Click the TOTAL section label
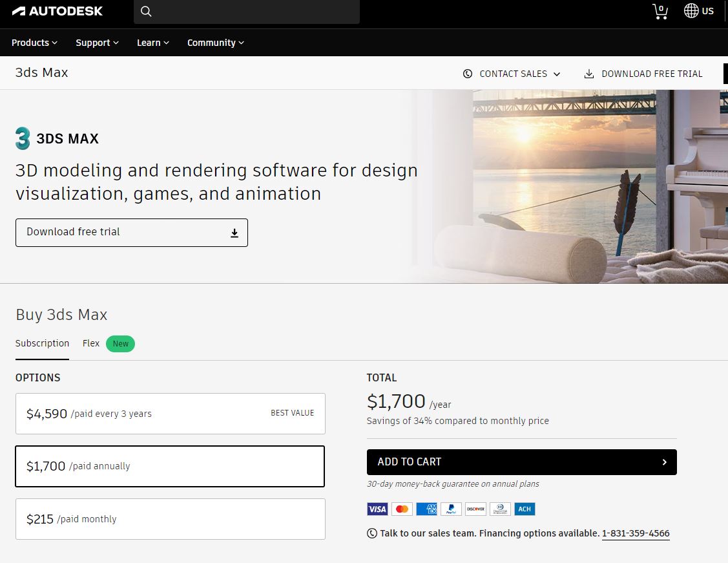The image size is (728, 563). pyautogui.click(x=382, y=377)
